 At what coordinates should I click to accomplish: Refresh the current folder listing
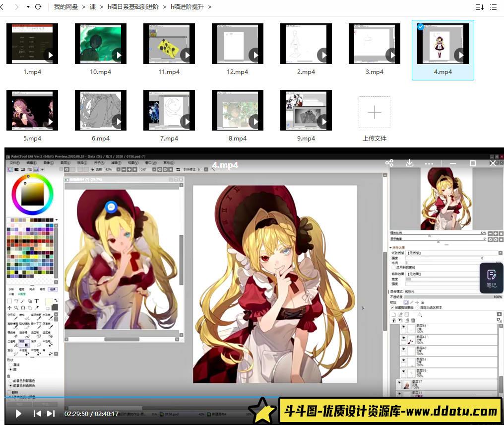38,7
